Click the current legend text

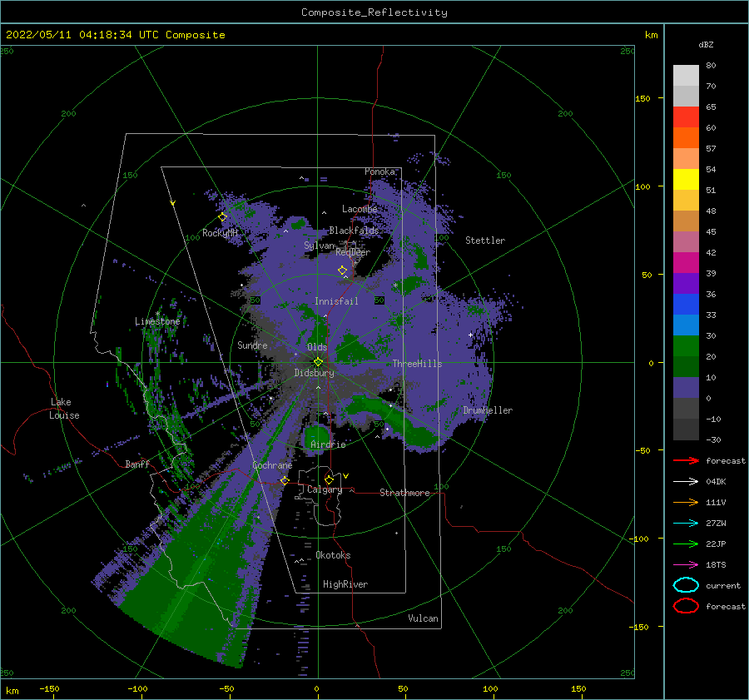[723, 585]
